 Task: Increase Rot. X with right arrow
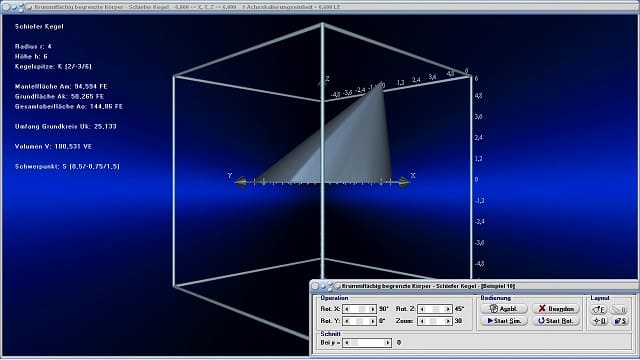(372, 309)
